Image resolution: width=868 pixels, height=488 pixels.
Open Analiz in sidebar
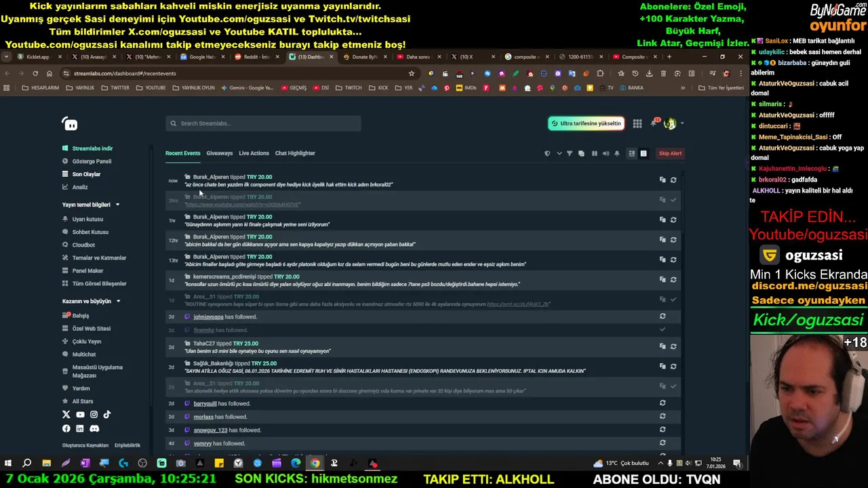[x=75, y=187]
